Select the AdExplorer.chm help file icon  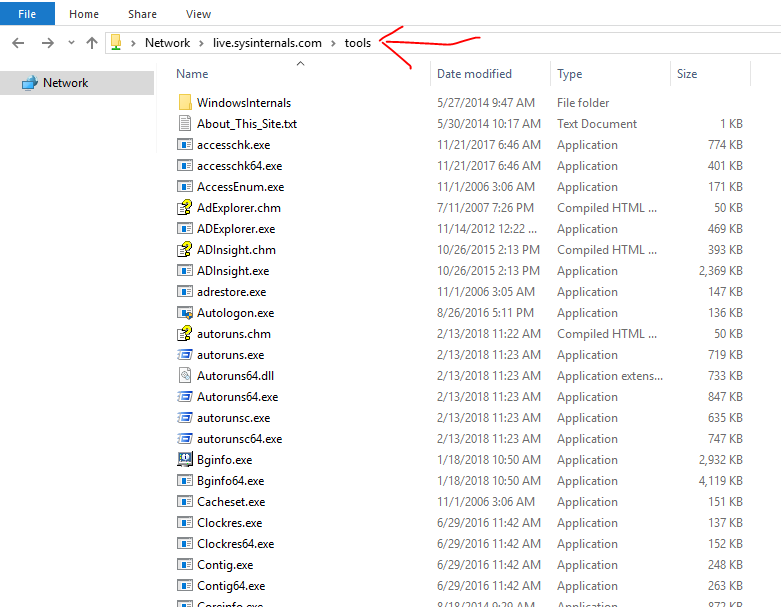pos(185,207)
